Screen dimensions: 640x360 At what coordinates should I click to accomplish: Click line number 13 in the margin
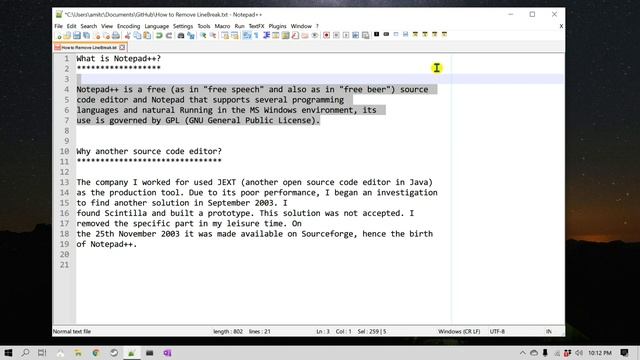tap(64, 182)
